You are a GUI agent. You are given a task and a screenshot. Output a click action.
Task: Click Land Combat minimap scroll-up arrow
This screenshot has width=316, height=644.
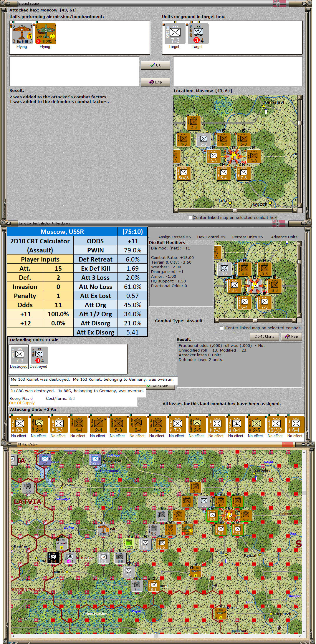coord(300,244)
